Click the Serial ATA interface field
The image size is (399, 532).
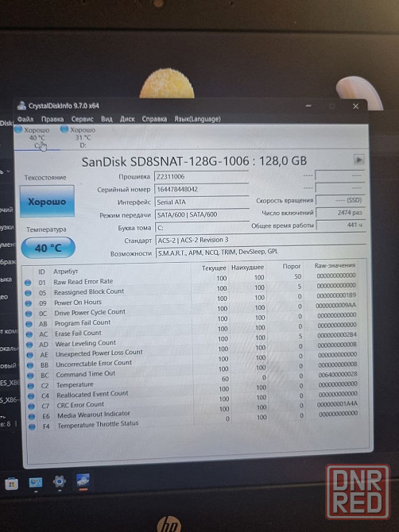[202, 202]
